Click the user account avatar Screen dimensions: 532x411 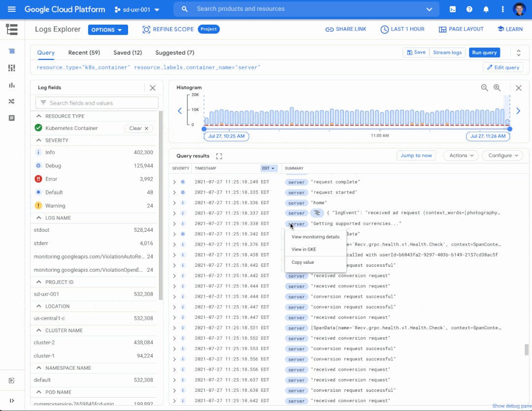coord(519,9)
